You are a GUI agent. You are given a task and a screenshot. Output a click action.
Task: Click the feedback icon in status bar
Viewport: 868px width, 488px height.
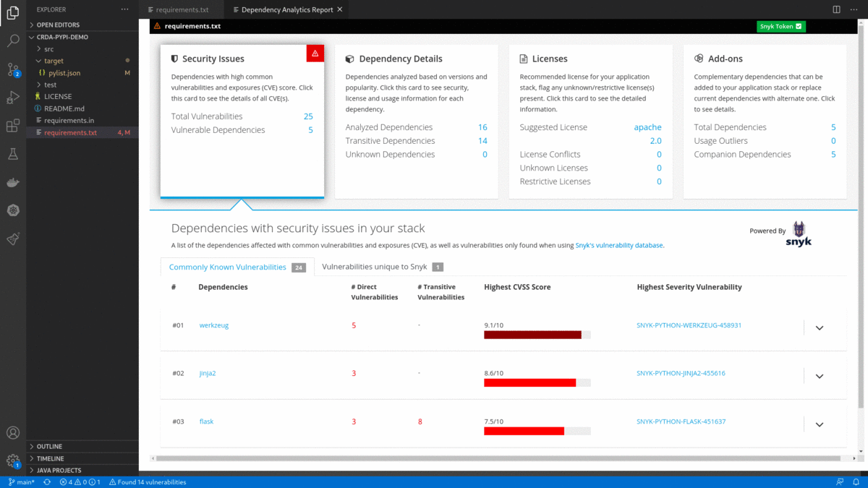[839, 482]
